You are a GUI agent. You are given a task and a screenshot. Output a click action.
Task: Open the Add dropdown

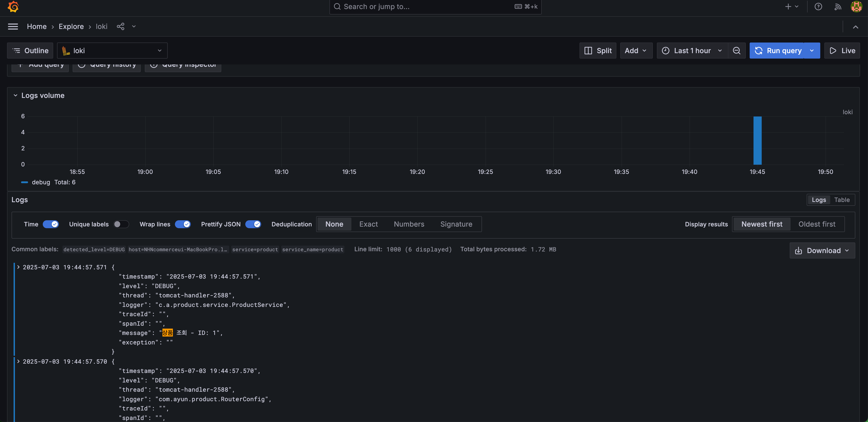click(636, 50)
